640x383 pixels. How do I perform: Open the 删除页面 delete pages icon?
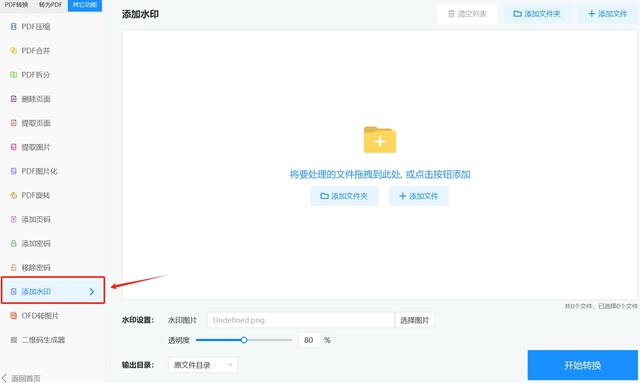(x=13, y=99)
